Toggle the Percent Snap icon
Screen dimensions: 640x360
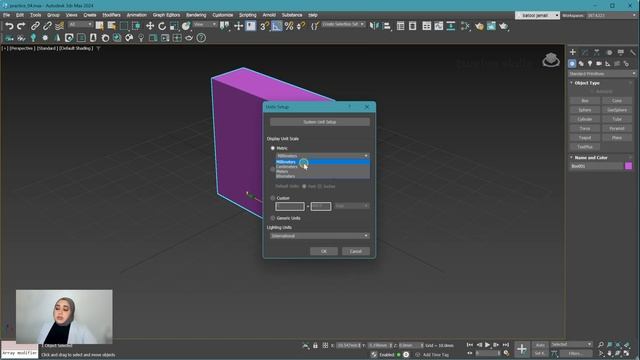pyautogui.click(x=289, y=26)
